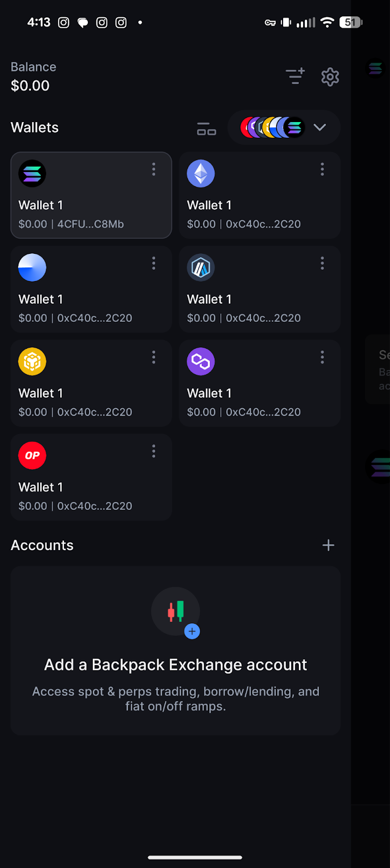Open the Optimism wallet three-dot menu
390x868 pixels.
click(x=154, y=451)
